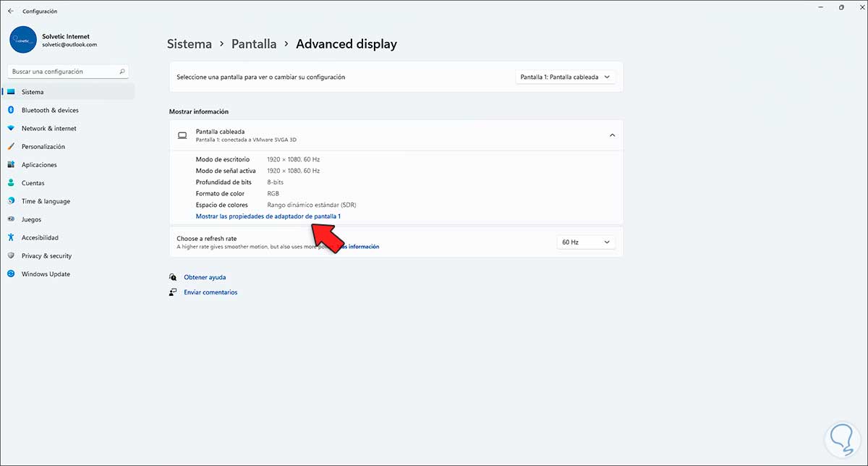This screenshot has width=868, height=466.
Task: Open Privacy & security settings
Action: click(x=46, y=255)
